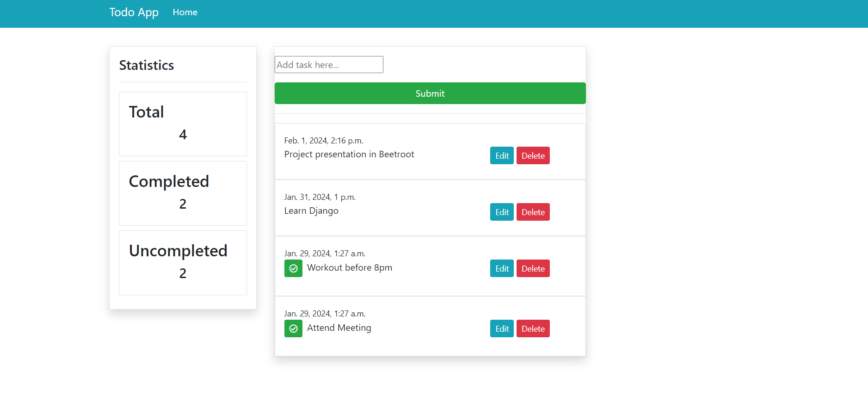Click the Total statistics card
This screenshot has height=415, width=868.
pyautogui.click(x=183, y=124)
